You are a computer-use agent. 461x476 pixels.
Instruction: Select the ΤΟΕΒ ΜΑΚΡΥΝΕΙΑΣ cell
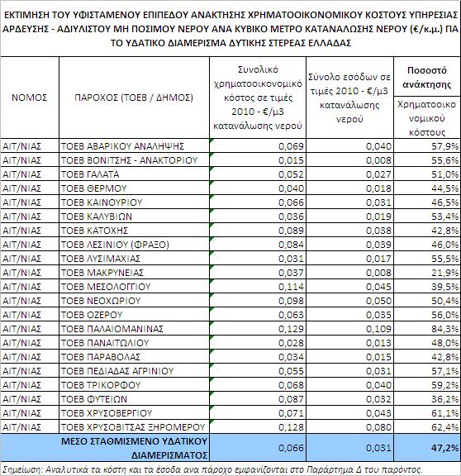click(x=134, y=273)
